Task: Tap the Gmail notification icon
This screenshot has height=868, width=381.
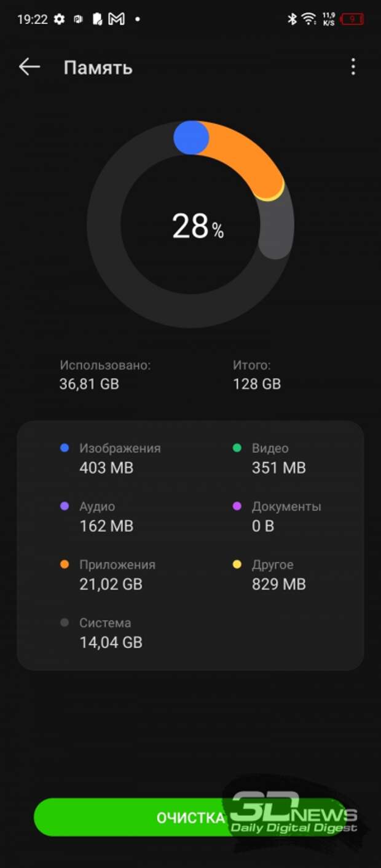Action: [x=116, y=19]
